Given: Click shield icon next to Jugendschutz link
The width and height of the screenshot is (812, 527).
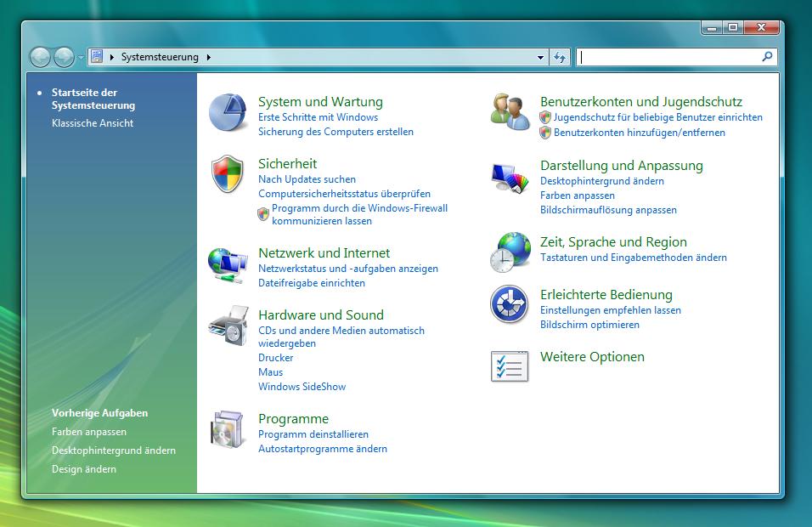Looking at the screenshot, I should point(545,117).
